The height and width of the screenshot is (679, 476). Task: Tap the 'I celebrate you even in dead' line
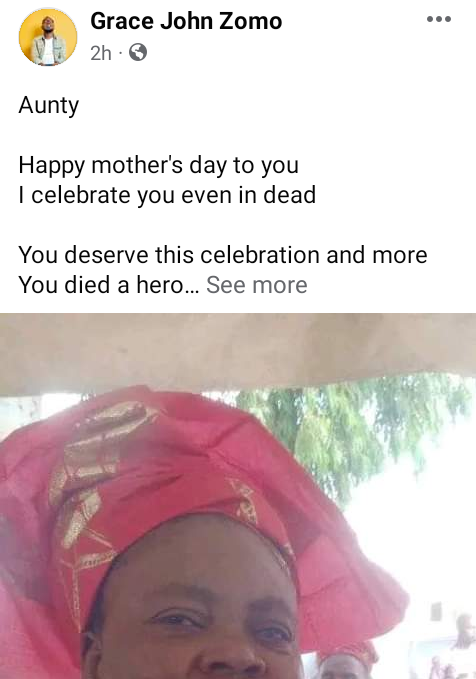(x=167, y=195)
